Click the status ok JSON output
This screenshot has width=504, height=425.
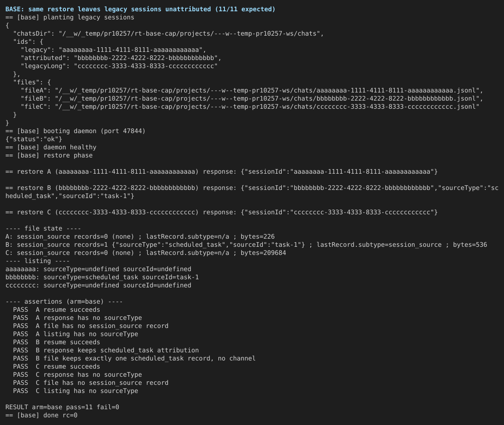click(x=34, y=139)
